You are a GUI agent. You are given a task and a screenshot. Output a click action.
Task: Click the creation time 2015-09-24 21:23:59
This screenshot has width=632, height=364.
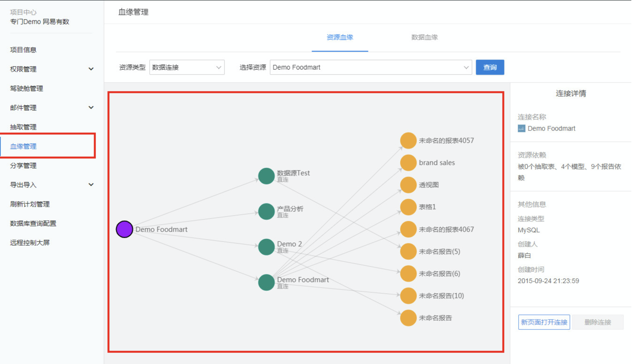(548, 281)
